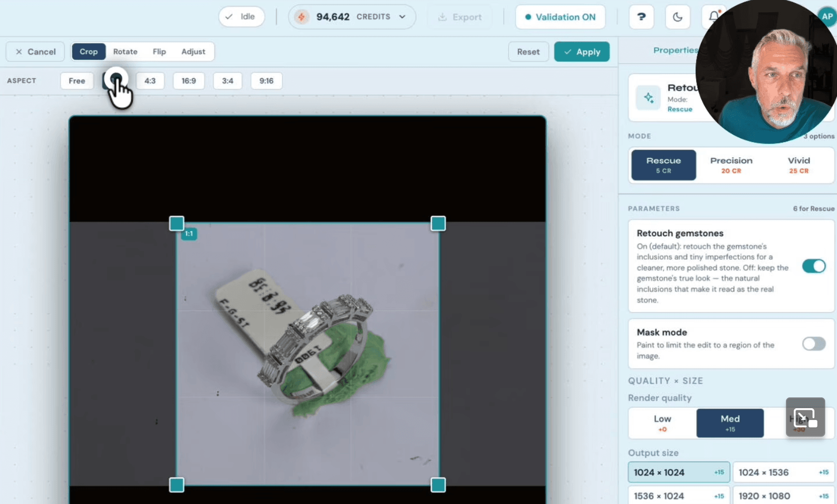Open the AP user avatar
The height and width of the screenshot is (504, 837).
828,16
